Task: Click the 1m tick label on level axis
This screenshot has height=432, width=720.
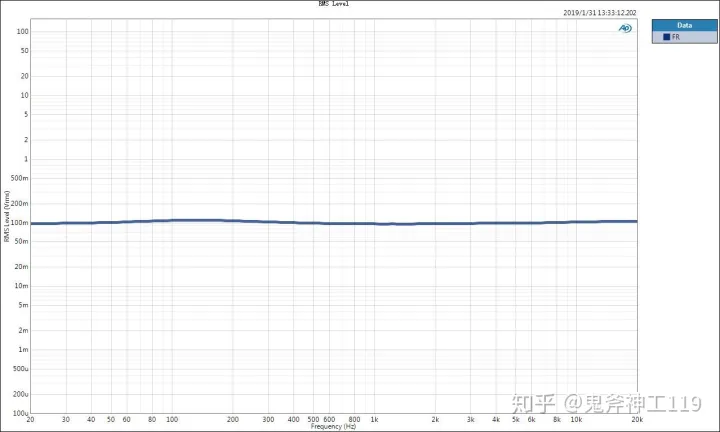Action: [23, 350]
